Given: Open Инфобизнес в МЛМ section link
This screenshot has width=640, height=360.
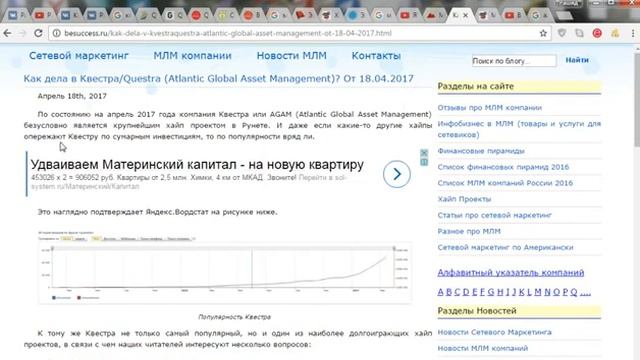Looking at the screenshot, I should 519,129.
